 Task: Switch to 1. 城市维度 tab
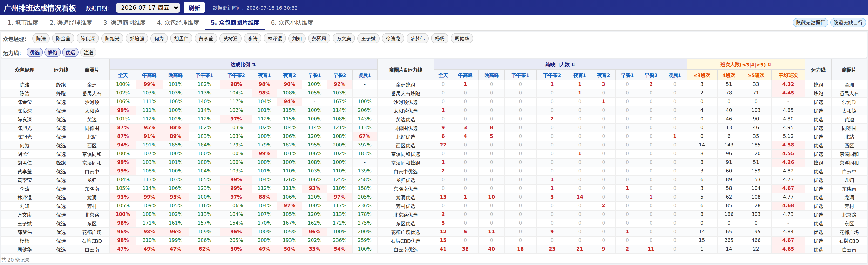pyautogui.click(x=23, y=23)
